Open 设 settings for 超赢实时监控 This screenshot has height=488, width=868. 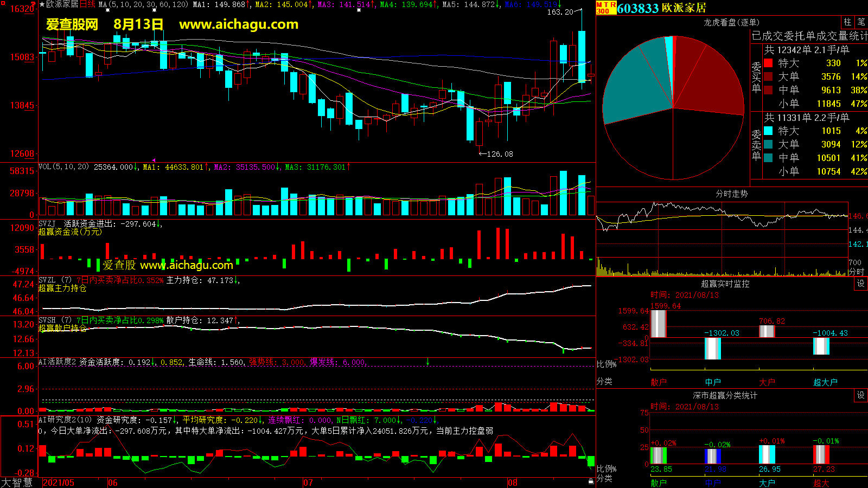860,284
